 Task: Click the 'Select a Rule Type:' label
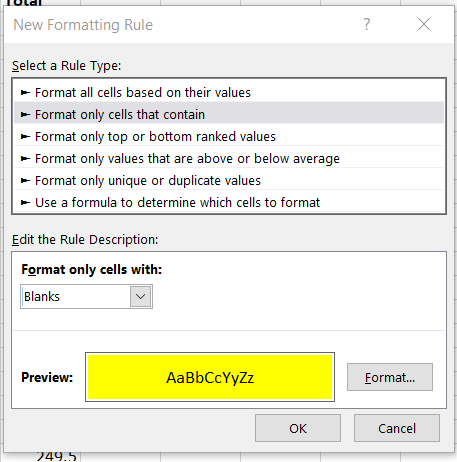[67, 65]
